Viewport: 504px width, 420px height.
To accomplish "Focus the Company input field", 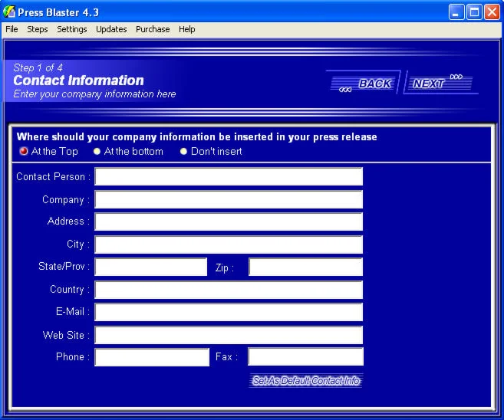I will (229, 199).
